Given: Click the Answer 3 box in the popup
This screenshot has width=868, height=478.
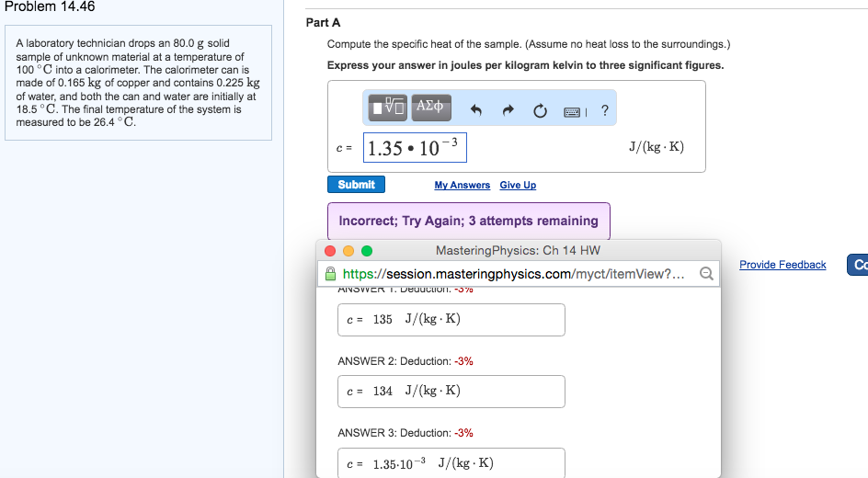Looking at the screenshot, I should click(451, 462).
